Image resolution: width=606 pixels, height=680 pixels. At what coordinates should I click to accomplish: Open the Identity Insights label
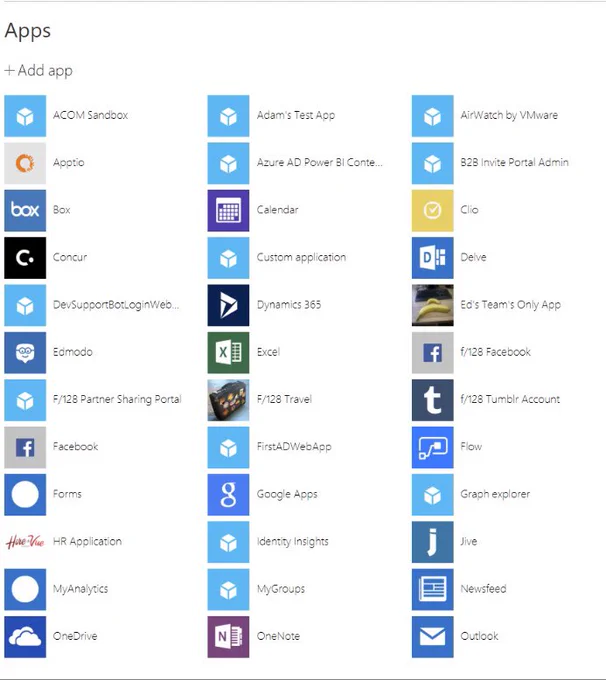(292, 542)
